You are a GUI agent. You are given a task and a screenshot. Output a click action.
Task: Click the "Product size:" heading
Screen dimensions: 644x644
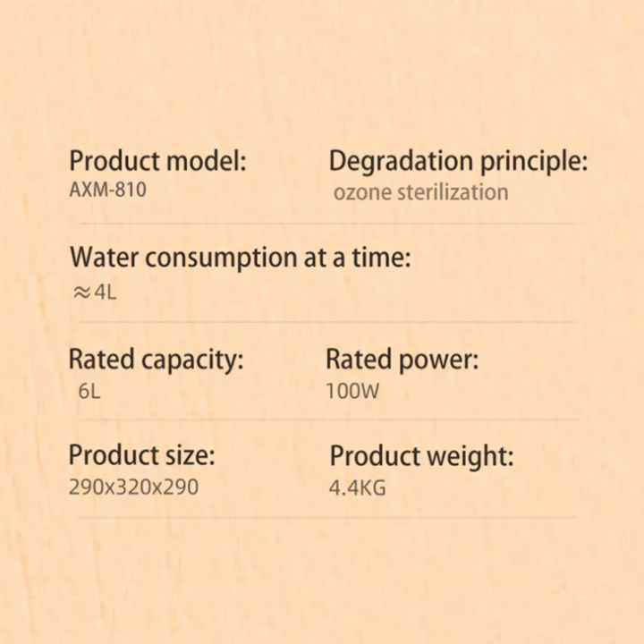click(x=141, y=455)
